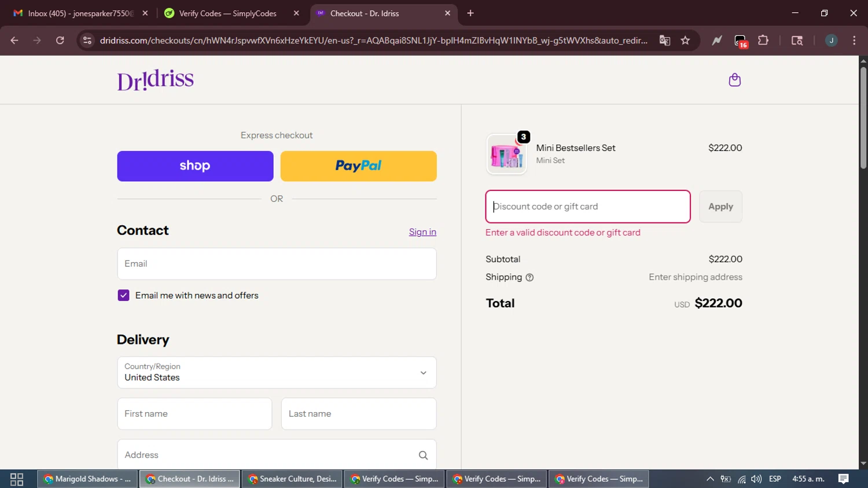Open the Chrome profile avatar J
Image resolution: width=868 pixels, height=488 pixels.
coord(831,41)
